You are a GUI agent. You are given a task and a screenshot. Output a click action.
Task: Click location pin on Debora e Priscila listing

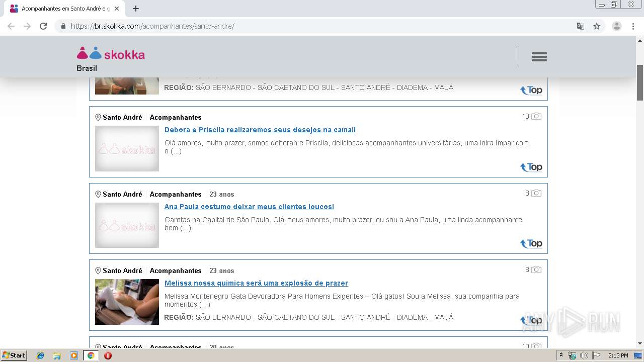coord(98,117)
